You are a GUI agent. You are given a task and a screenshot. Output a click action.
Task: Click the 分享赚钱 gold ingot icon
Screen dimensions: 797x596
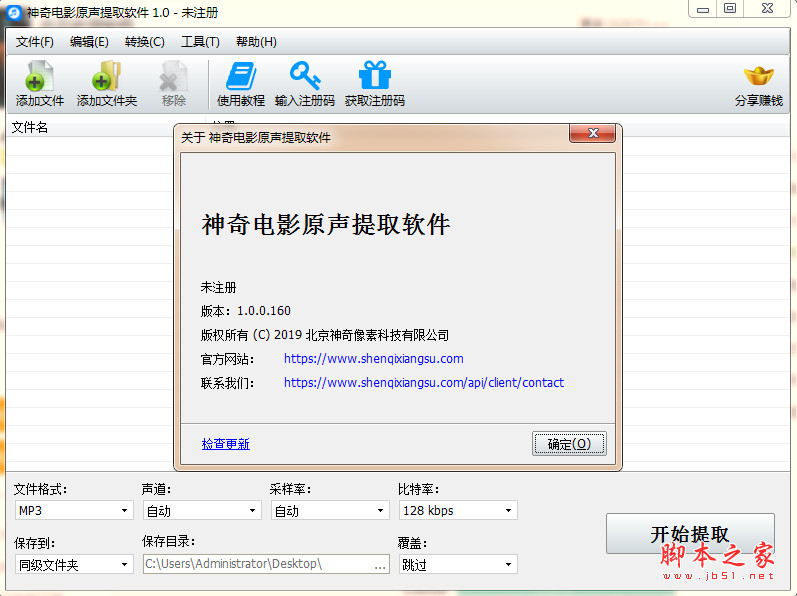758,76
